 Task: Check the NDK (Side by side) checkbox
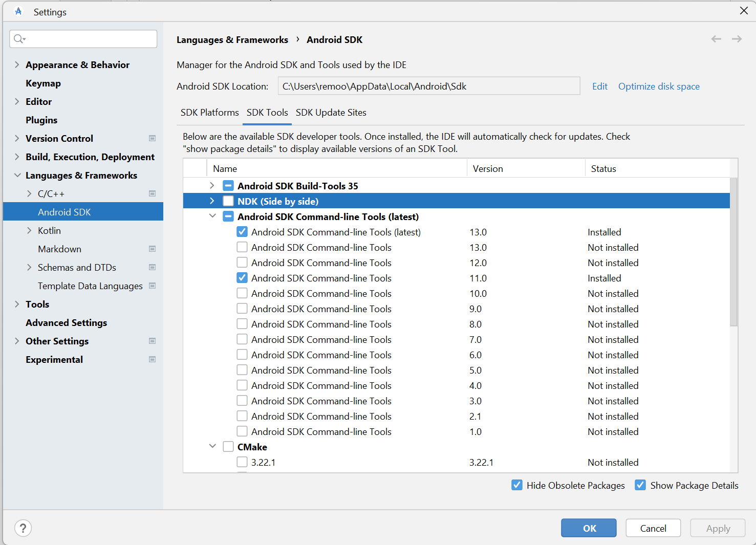click(228, 201)
